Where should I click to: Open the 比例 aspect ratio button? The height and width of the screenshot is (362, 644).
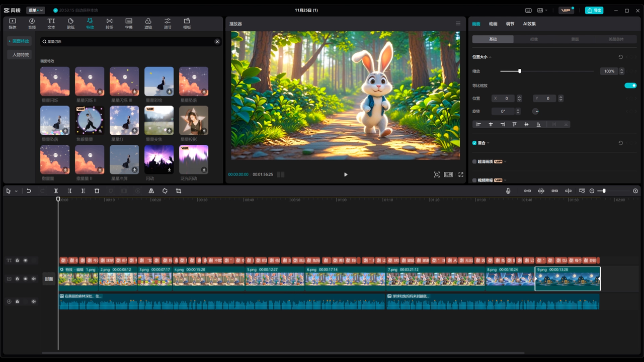(x=448, y=174)
